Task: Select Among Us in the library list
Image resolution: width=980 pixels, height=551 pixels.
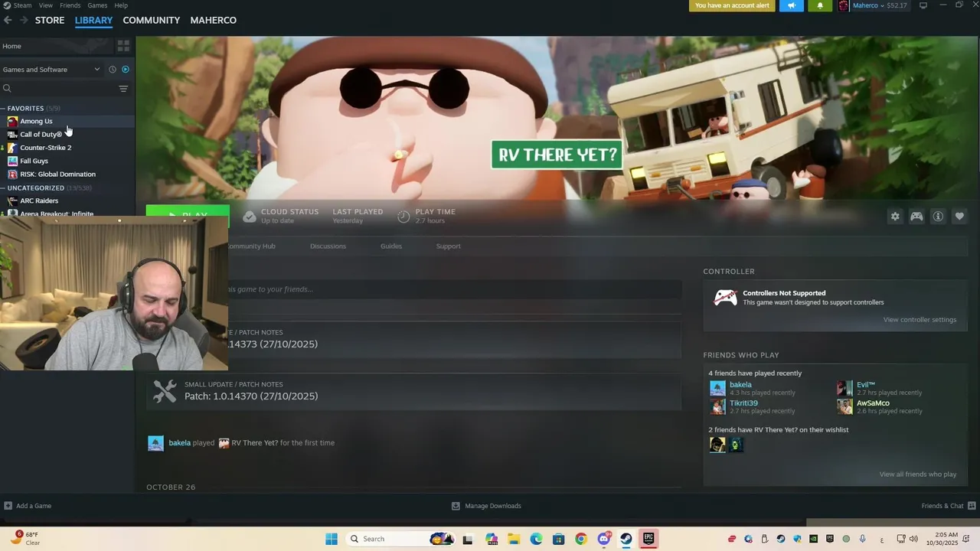Action: coord(36,122)
